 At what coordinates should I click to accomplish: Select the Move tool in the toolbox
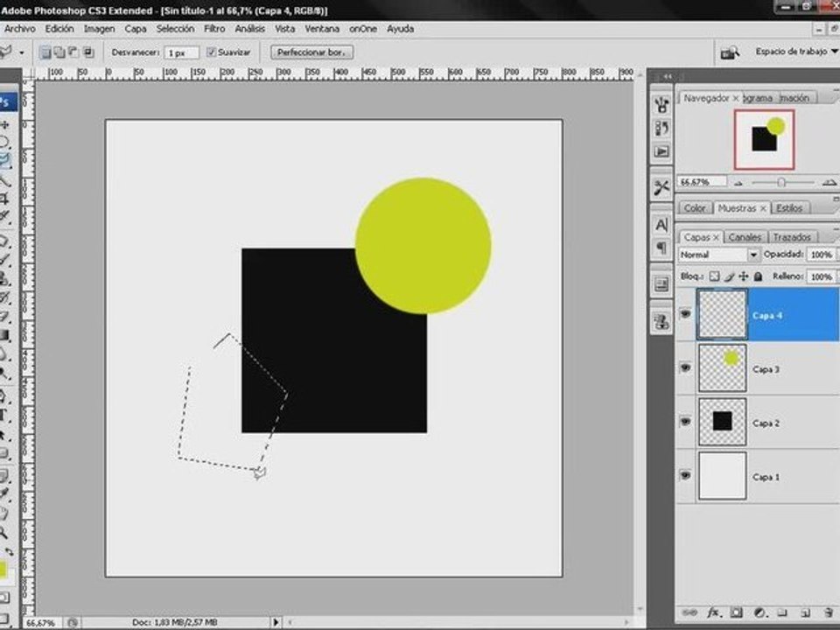(5, 125)
